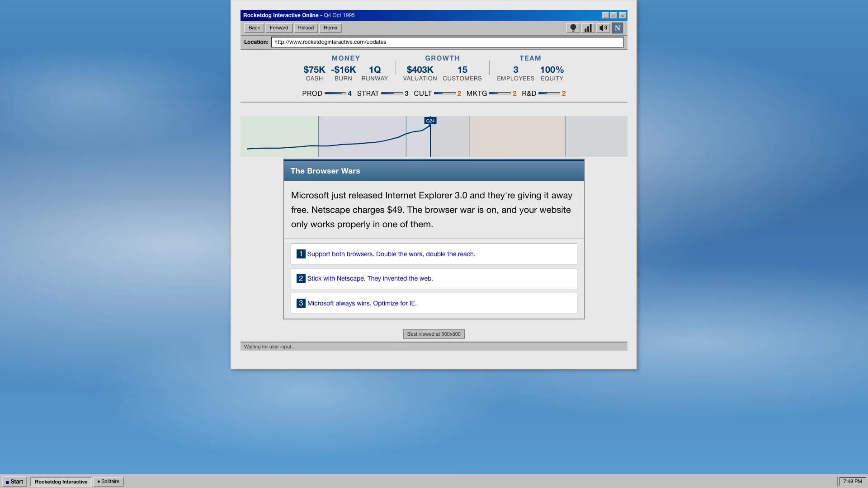Click the Netscape N logo icon
The width and height of the screenshot is (868, 488).
tap(618, 28)
